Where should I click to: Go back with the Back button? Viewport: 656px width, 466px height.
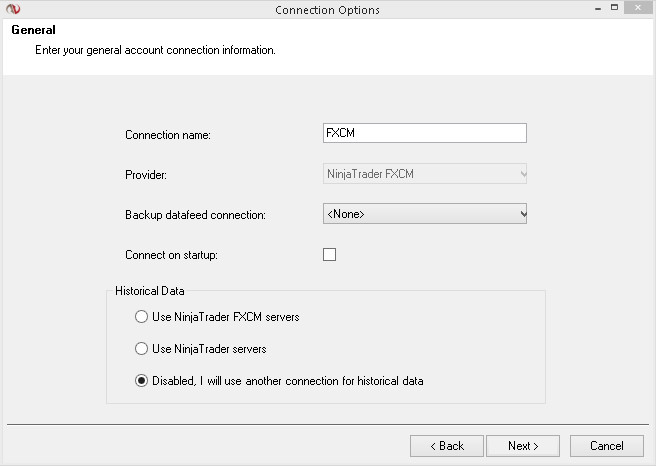pos(447,446)
